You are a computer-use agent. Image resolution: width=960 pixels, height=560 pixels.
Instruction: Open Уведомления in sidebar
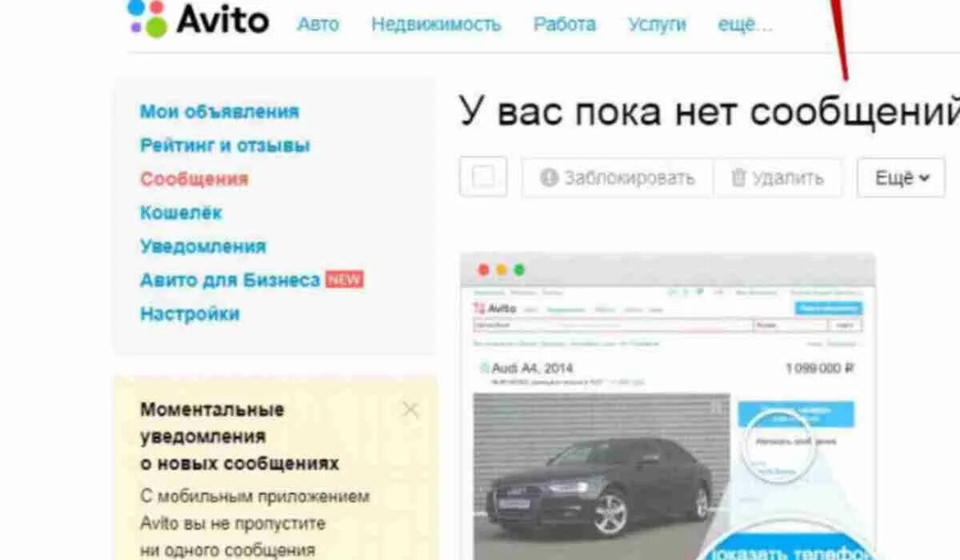[203, 246]
